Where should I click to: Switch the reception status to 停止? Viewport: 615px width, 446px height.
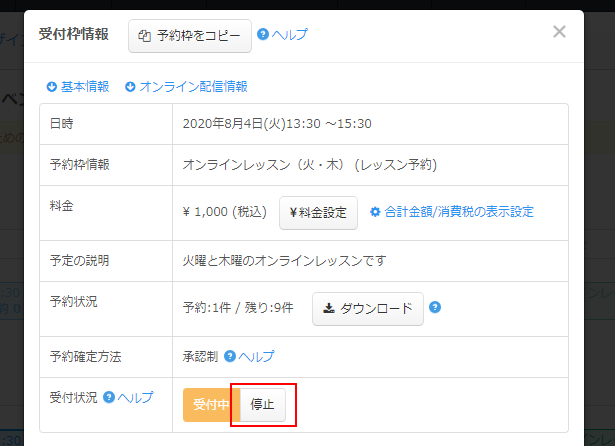263,405
